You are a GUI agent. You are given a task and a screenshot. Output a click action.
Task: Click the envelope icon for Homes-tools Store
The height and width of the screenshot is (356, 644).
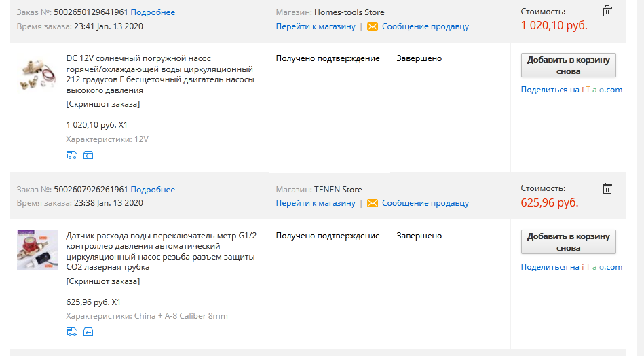click(x=373, y=26)
